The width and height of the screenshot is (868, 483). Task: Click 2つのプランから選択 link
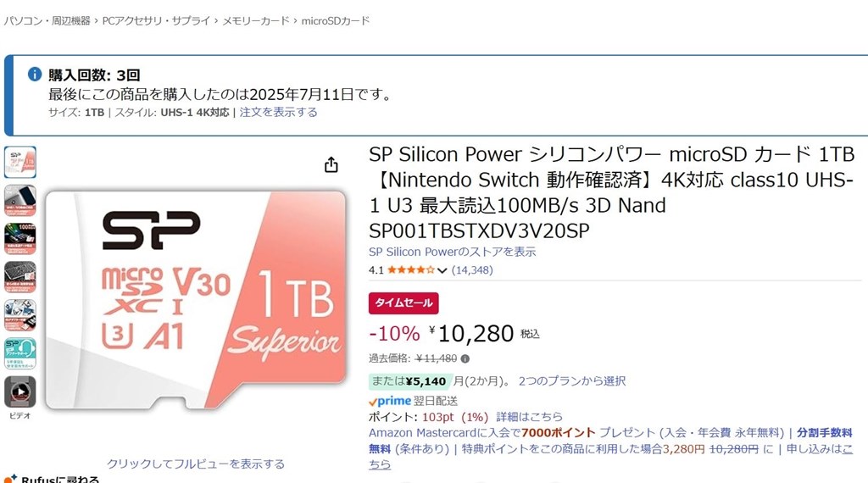[x=572, y=381]
